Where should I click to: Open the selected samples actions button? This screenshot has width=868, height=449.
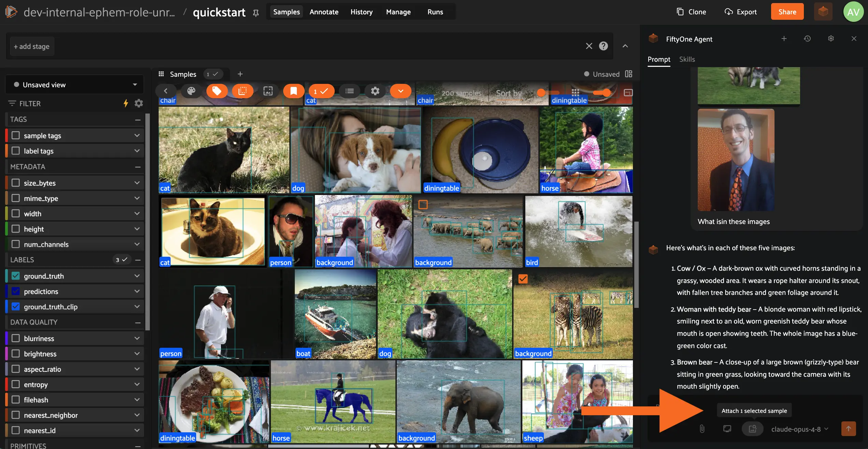[x=321, y=91]
